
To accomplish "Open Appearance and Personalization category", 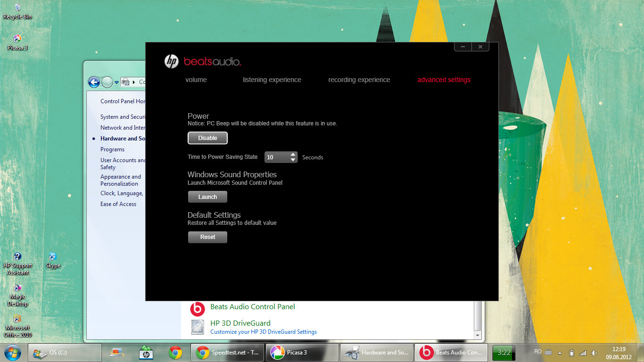I will point(121,180).
